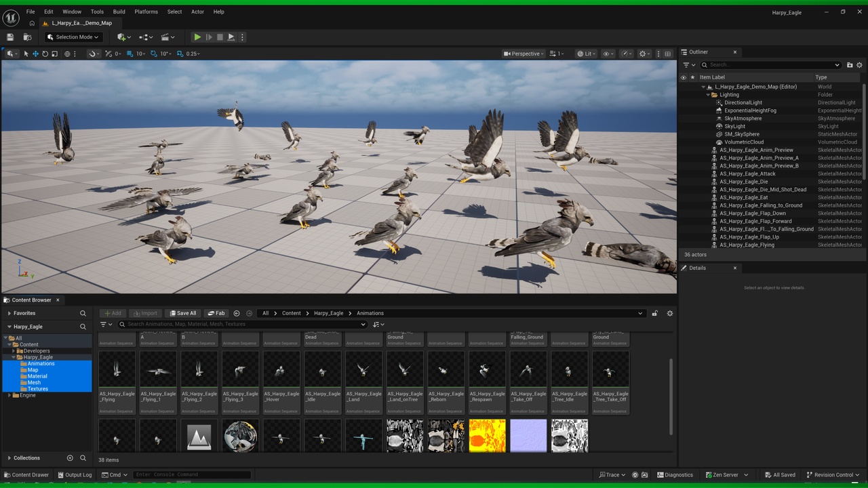Activate the Rotate gizmo tool
Screen dimensions: 868x488
click(x=45, y=54)
